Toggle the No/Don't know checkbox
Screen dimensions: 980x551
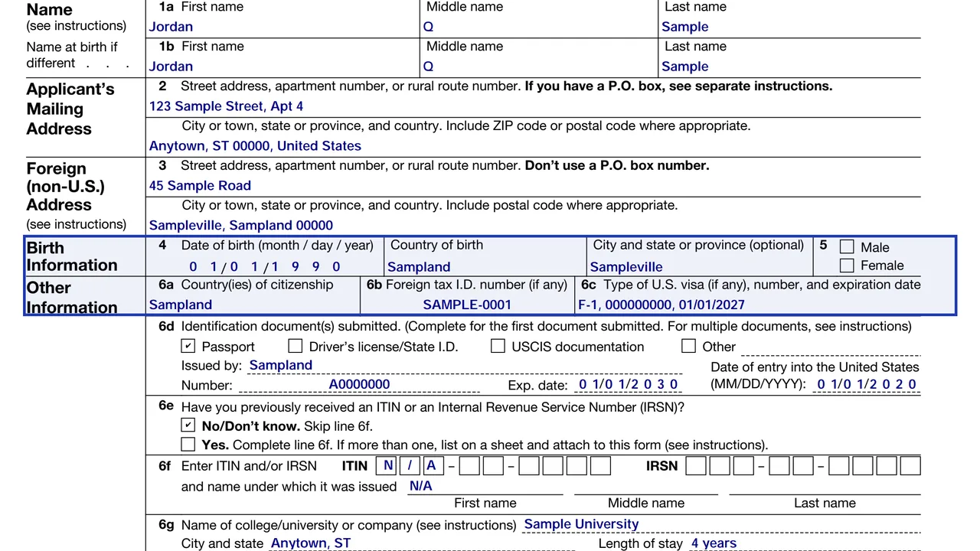click(x=188, y=425)
